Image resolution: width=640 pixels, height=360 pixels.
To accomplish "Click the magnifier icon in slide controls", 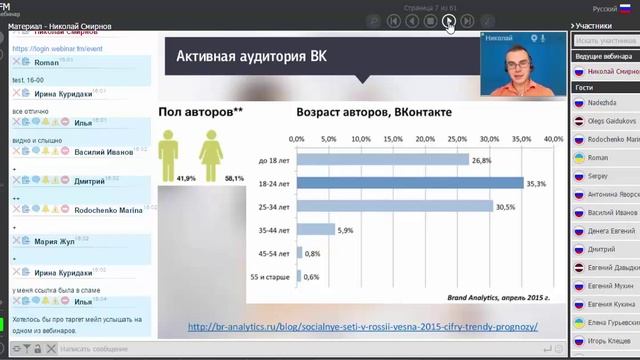I will [373, 21].
